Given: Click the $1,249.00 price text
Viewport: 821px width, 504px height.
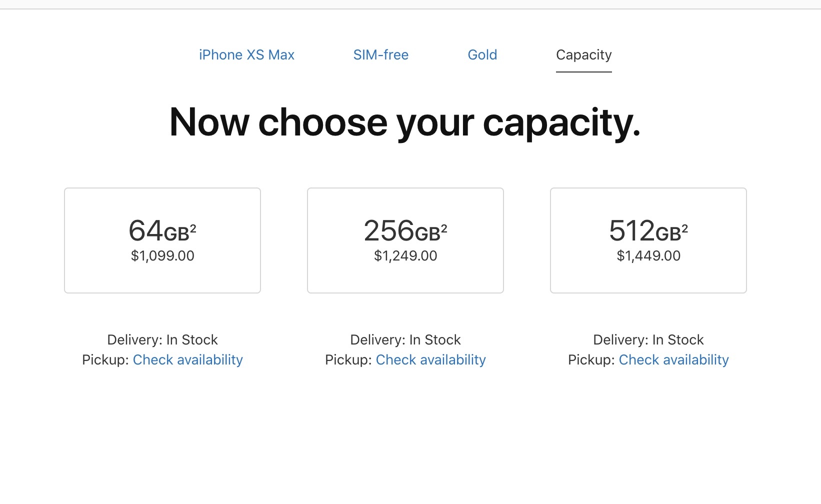Looking at the screenshot, I should (405, 256).
